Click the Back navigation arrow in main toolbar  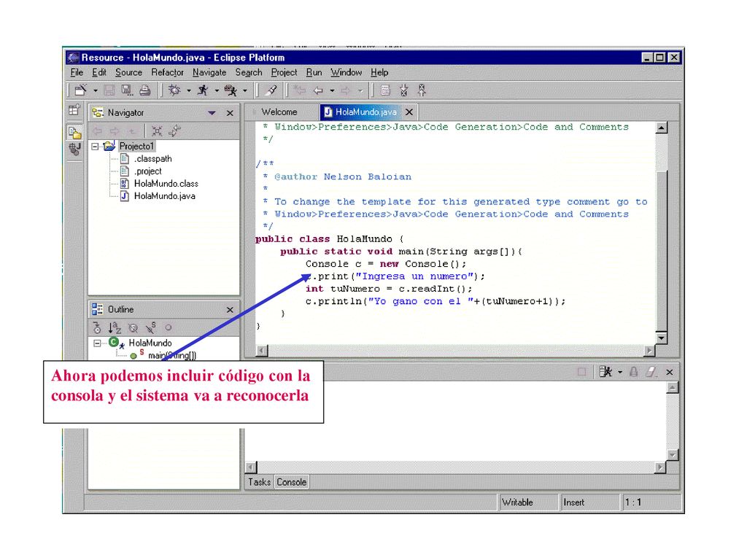click(318, 90)
